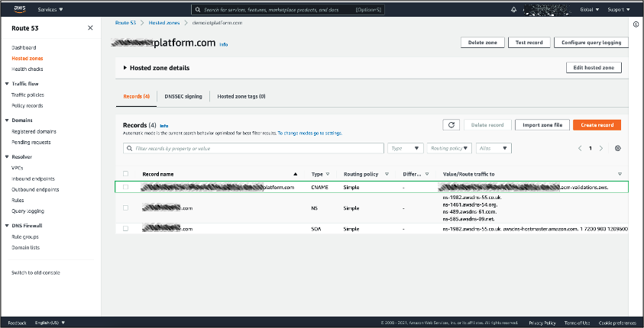Viewport: 644px width, 328px height.
Task: Switch to the DNSSEC signing tab
Action: tap(183, 97)
